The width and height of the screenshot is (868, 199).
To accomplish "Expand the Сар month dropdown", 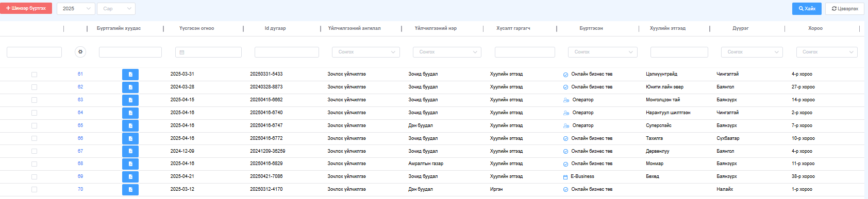I will pos(116,9).
